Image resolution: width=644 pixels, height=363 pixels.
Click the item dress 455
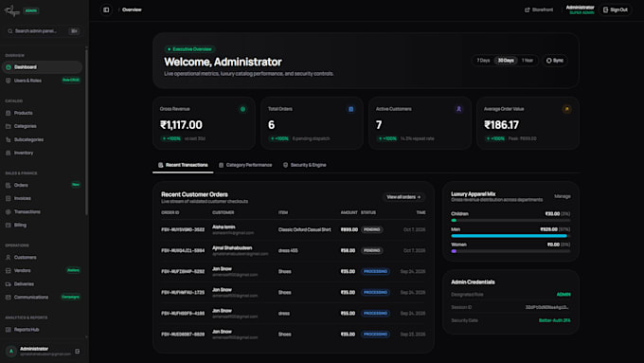[288, 251]
